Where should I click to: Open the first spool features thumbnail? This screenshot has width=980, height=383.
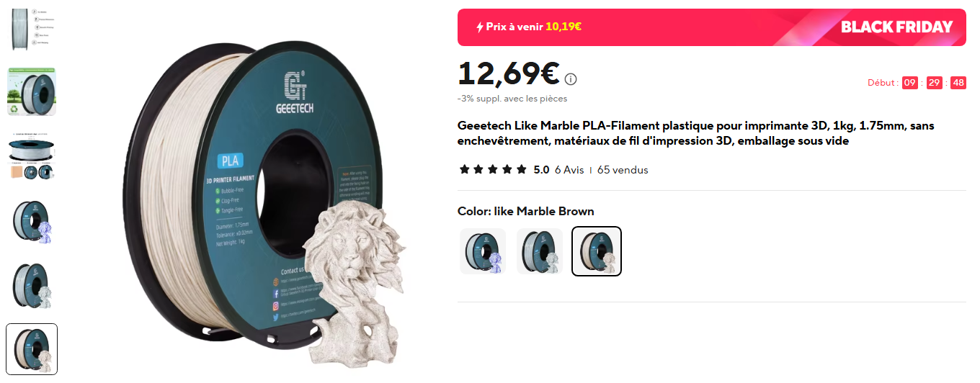pyautogui.click(x=32, y=29)
